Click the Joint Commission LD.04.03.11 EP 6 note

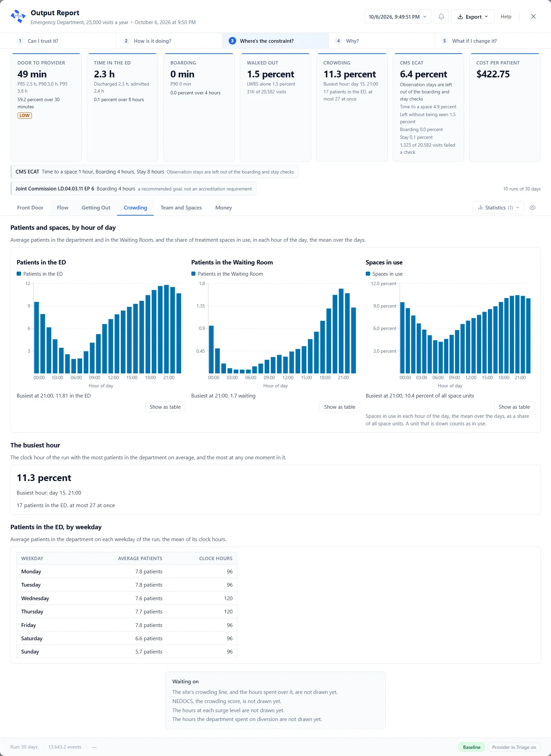pyautogui.click(x=133, y=189)
